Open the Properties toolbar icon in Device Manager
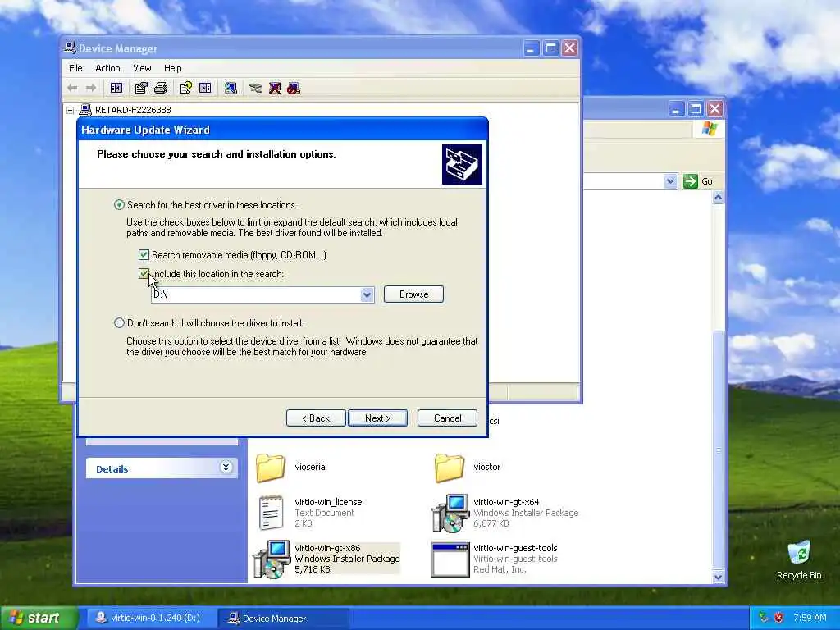The width and height of the screenshot is (840, 630). point(141,88)
